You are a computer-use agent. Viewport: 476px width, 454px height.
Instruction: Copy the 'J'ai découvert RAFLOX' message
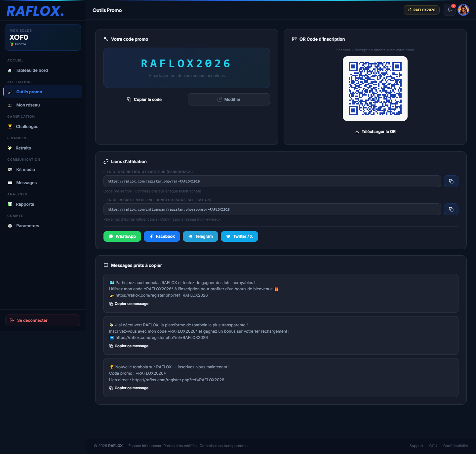[129, 346]
